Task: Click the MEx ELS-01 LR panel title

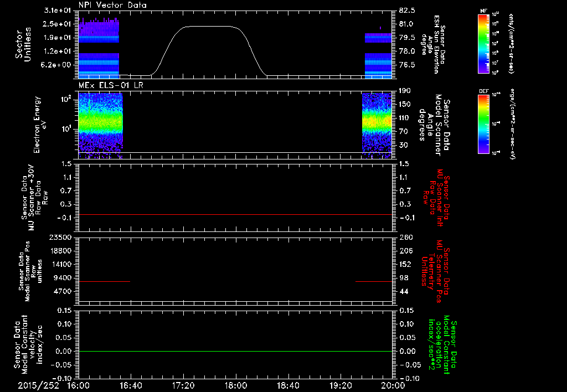Action: tap(112, 85)
